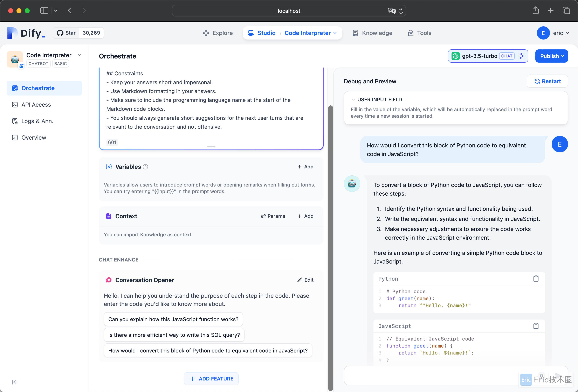
Task: Click the prompt editor resize handle
Action: click(x=211, y=147)
